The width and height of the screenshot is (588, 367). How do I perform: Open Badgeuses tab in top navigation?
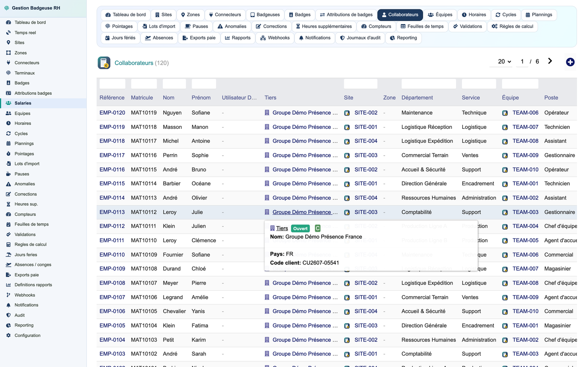265,15
